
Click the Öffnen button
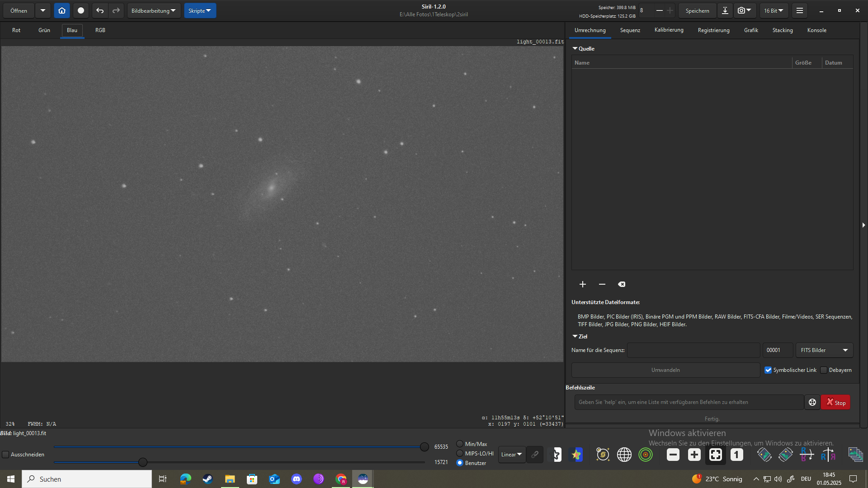click(x=19, y=10)
